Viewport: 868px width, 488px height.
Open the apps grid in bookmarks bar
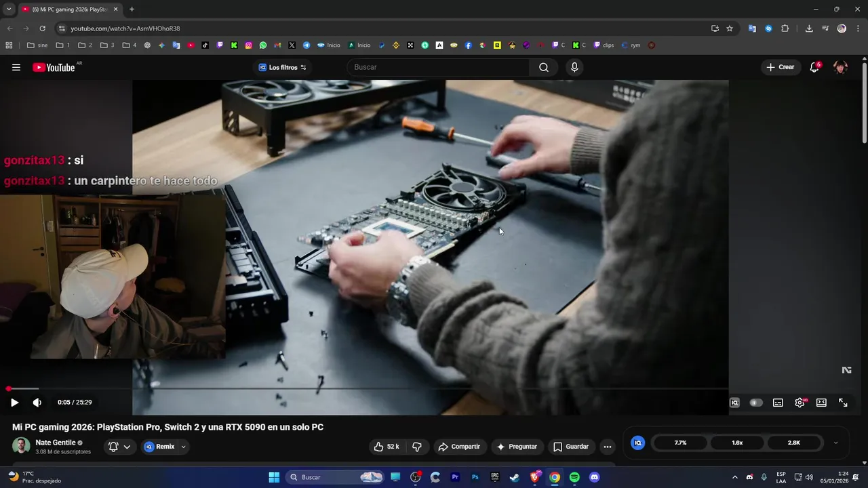9,45
